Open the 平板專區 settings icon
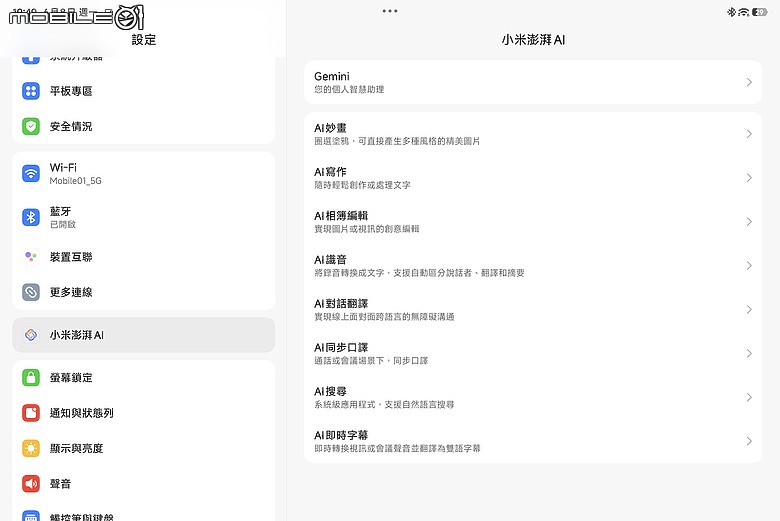Image resolution: width=780 pixels, height=521 pixels. (x=31, y=91)
